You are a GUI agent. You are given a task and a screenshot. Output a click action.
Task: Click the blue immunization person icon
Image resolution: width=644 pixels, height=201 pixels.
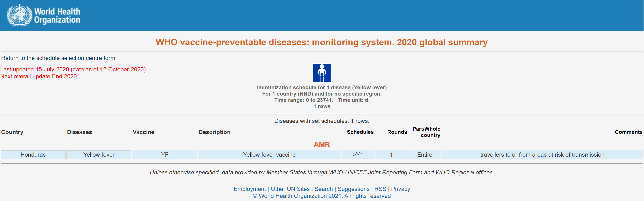click(x=322, y=73)
